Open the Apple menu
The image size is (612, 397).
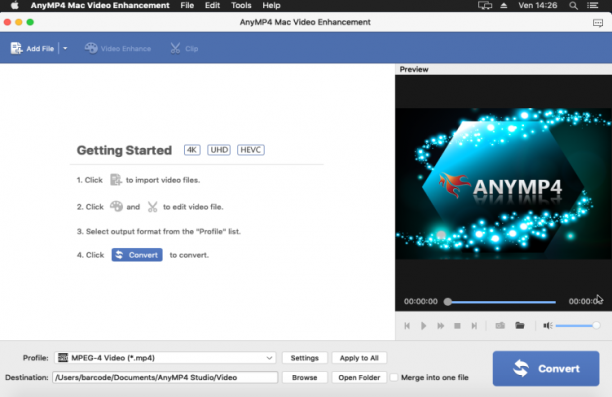(x=14, y=5)
